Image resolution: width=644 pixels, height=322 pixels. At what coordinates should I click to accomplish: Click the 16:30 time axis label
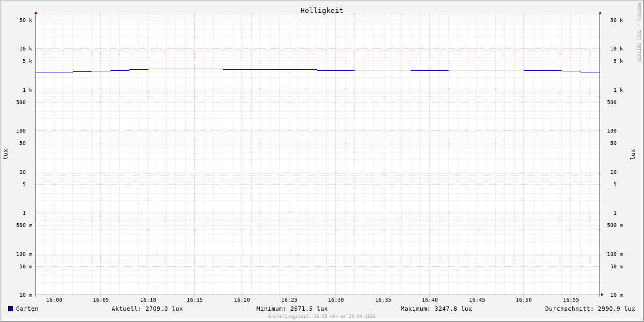(336, 300)
